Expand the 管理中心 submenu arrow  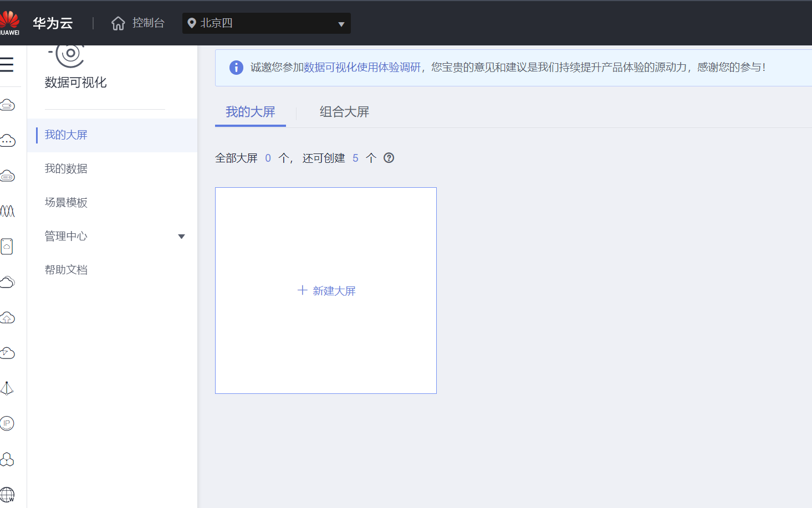[181, 237]
